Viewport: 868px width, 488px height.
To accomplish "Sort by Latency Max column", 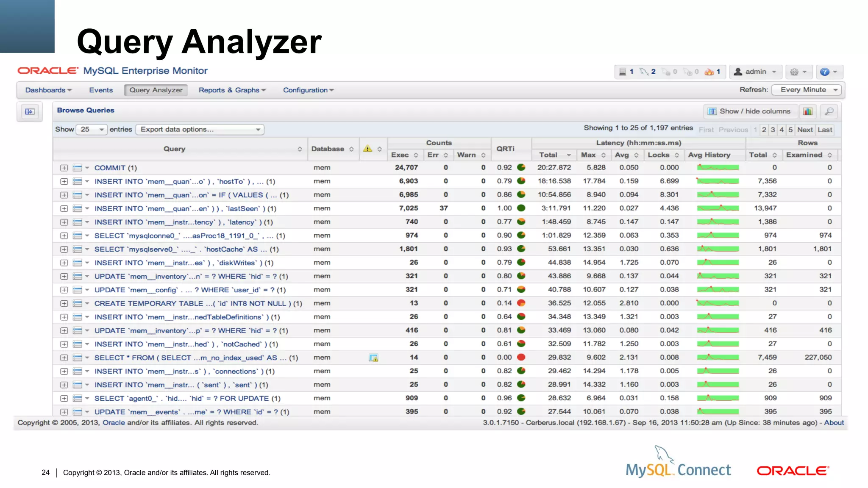I will (x=593, y=155).
